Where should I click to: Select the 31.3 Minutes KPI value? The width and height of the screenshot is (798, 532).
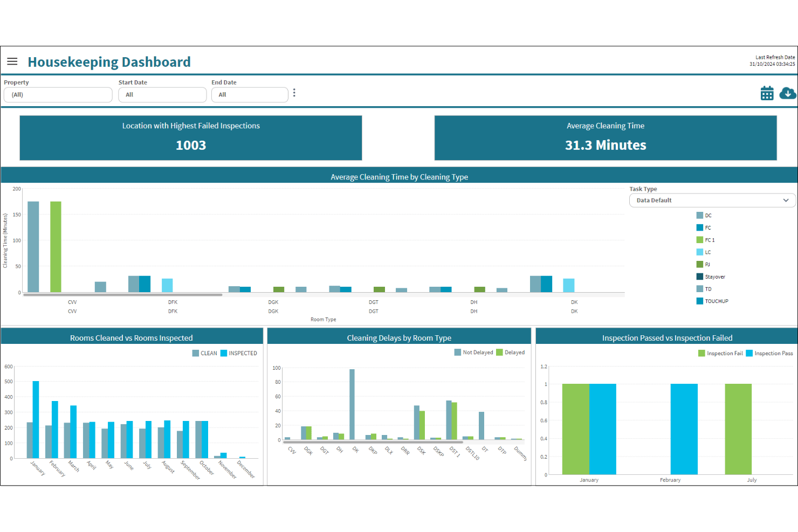tap(606, 146)
